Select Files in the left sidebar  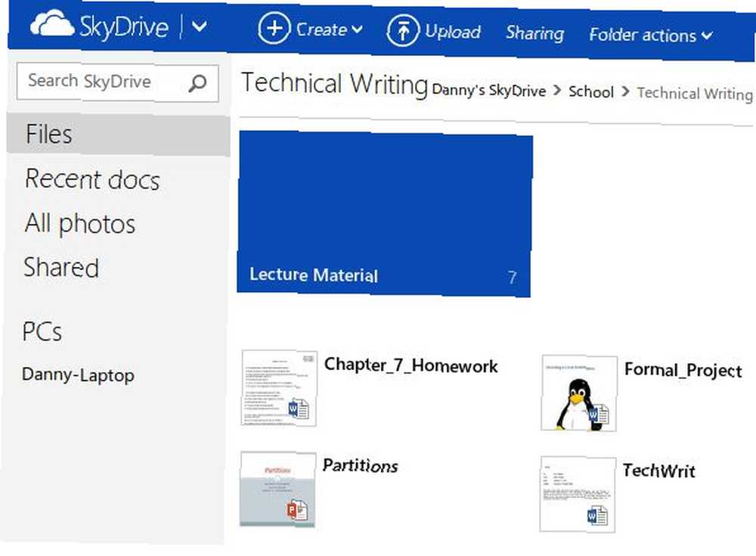pos(118,135)
